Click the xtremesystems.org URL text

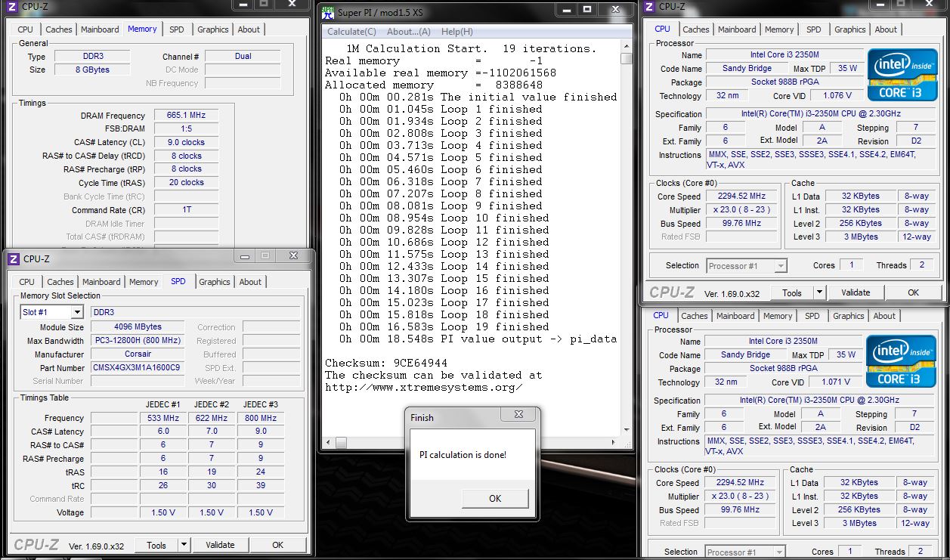tap(424, 387)
